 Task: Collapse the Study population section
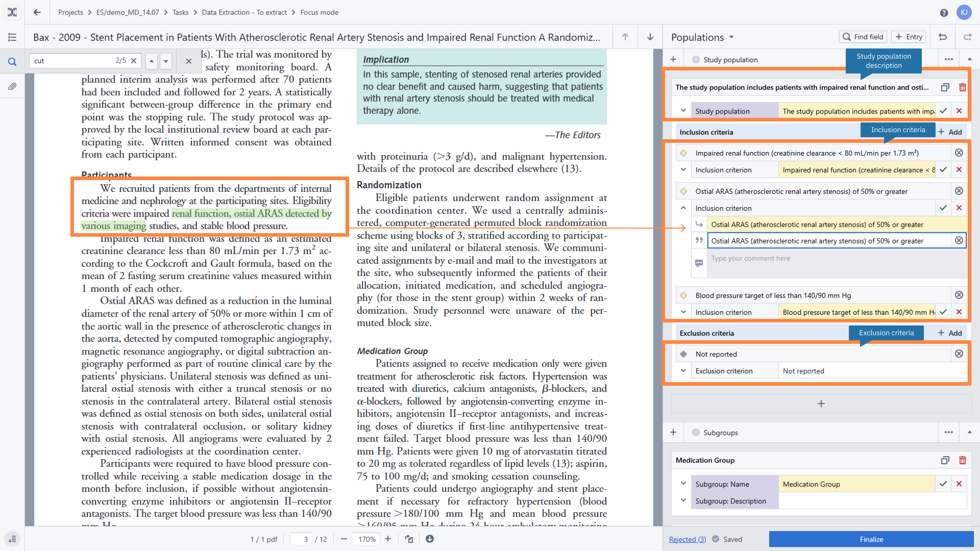pos(970,59)
